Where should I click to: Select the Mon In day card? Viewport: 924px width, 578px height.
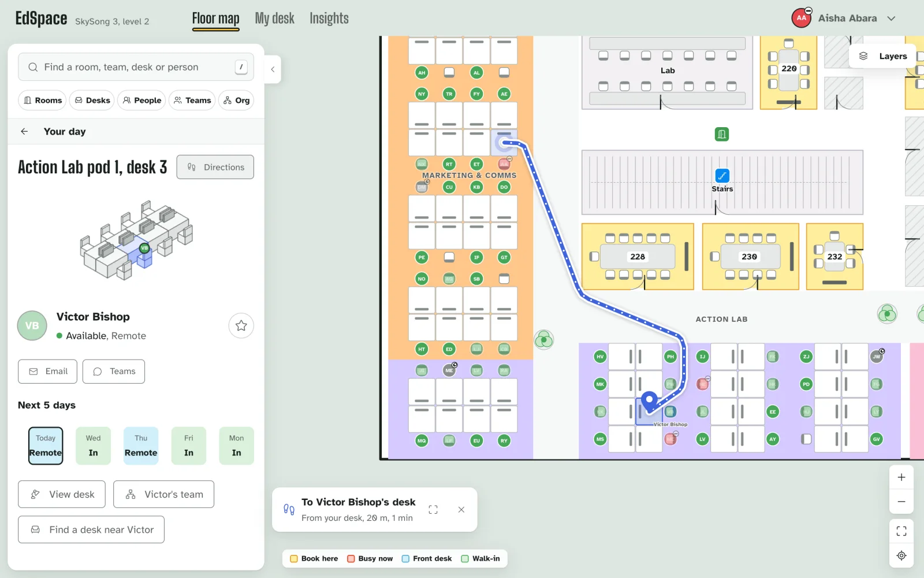[237, 446]
